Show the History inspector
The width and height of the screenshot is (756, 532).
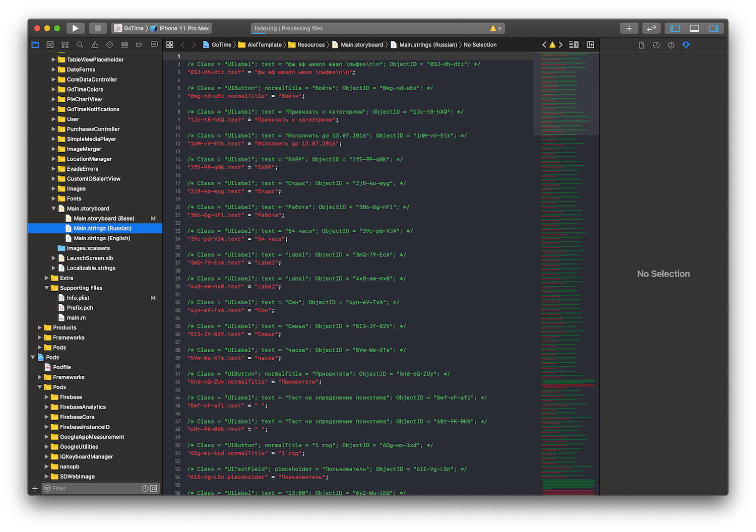point(656,45)
